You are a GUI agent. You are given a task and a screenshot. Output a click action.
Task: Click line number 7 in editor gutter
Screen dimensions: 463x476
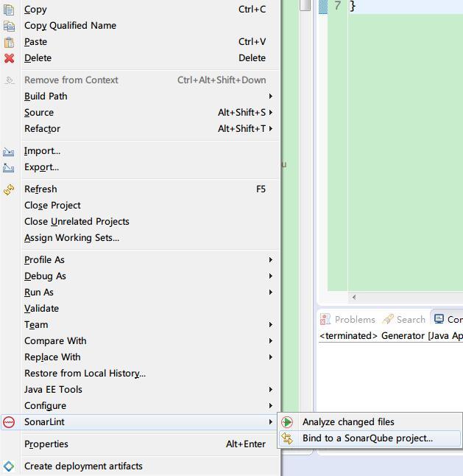tap(338, 5)
